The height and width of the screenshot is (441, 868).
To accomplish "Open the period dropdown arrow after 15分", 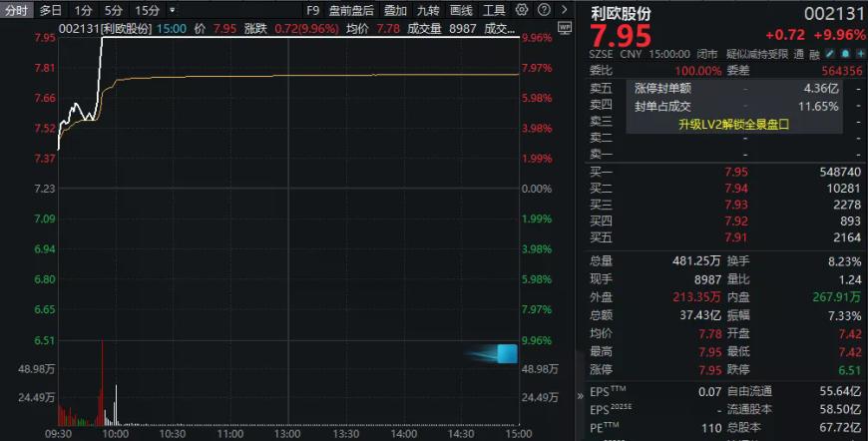I will point(172,10).
